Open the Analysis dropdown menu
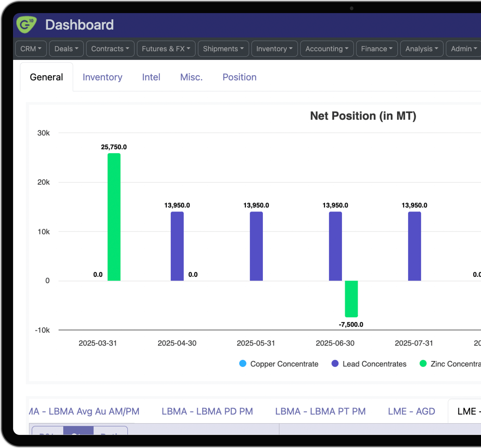Viewport: 481px width, 448px height. [422, 49]
